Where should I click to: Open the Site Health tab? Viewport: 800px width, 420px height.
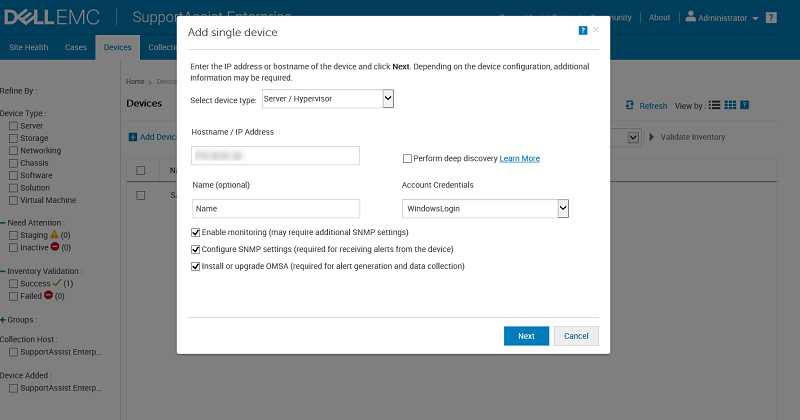pos(29,47)
